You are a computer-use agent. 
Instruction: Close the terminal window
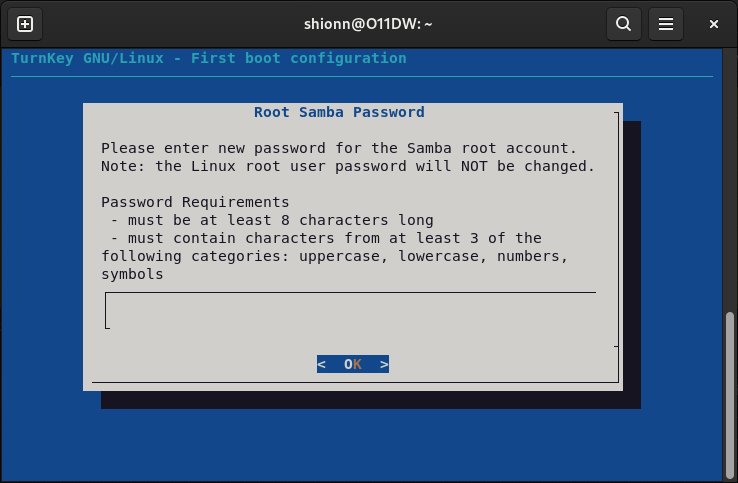pyautogui.click(x=714, y=24)
